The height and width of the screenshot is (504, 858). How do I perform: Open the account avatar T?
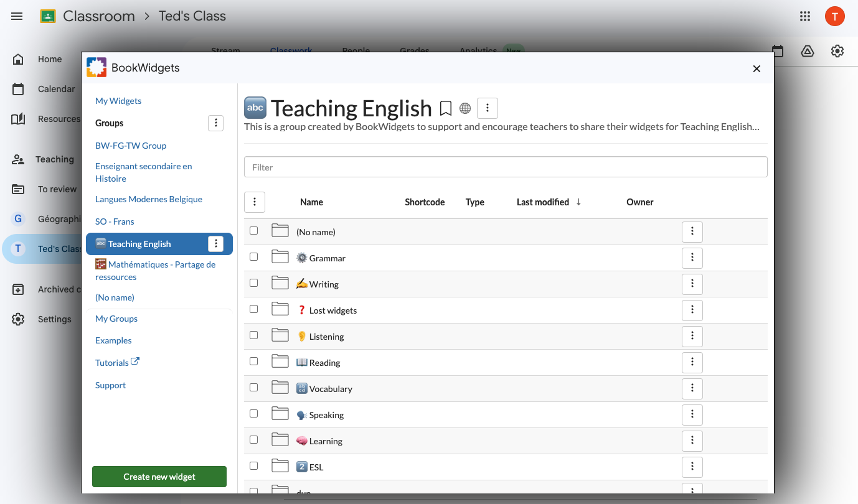tap(835, 16)
